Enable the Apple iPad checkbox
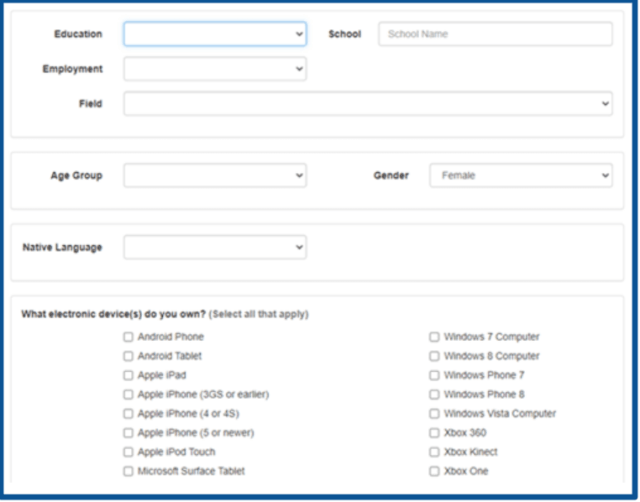 click(128, 375)
